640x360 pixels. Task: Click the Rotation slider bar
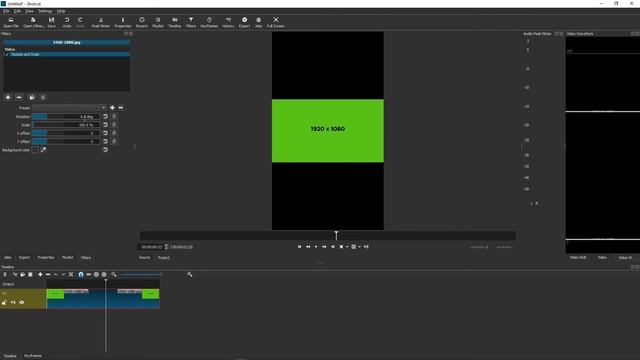[66, 116]
